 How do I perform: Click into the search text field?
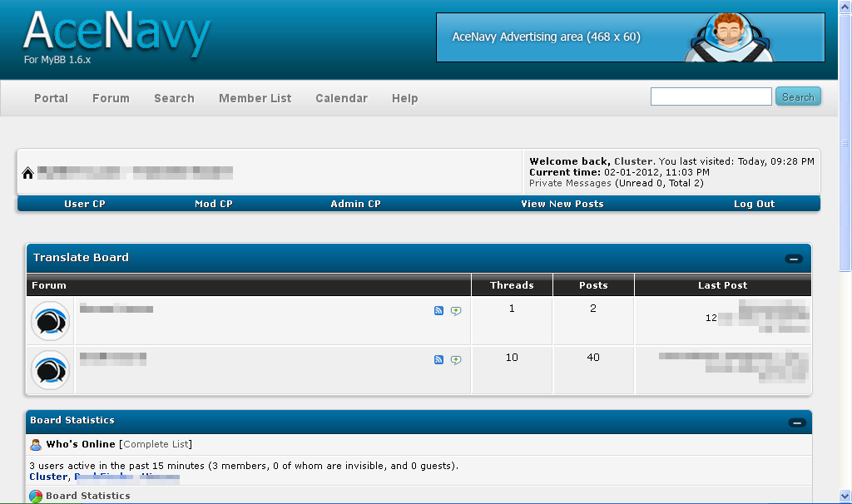tap(711, 97)
